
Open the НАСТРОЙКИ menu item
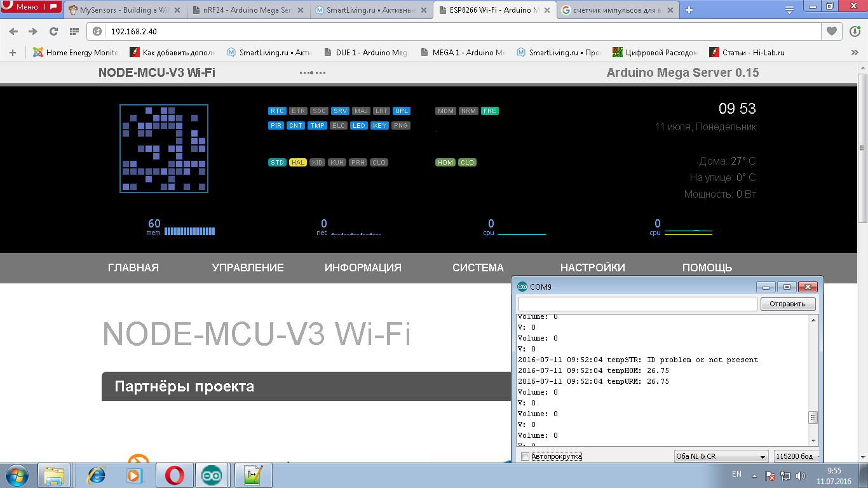pyautogui.click(x=593, y=268)
